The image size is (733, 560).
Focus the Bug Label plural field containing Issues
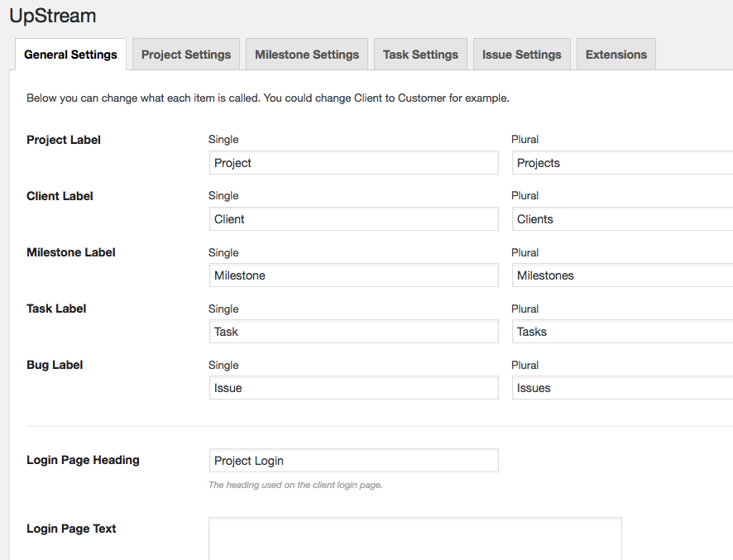click(622, 388)
